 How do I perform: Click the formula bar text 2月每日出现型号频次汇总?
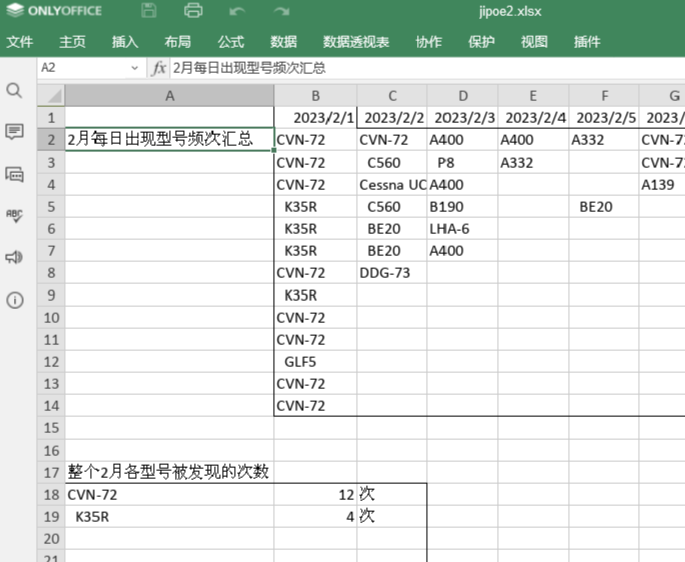click(x=249, y=68)
